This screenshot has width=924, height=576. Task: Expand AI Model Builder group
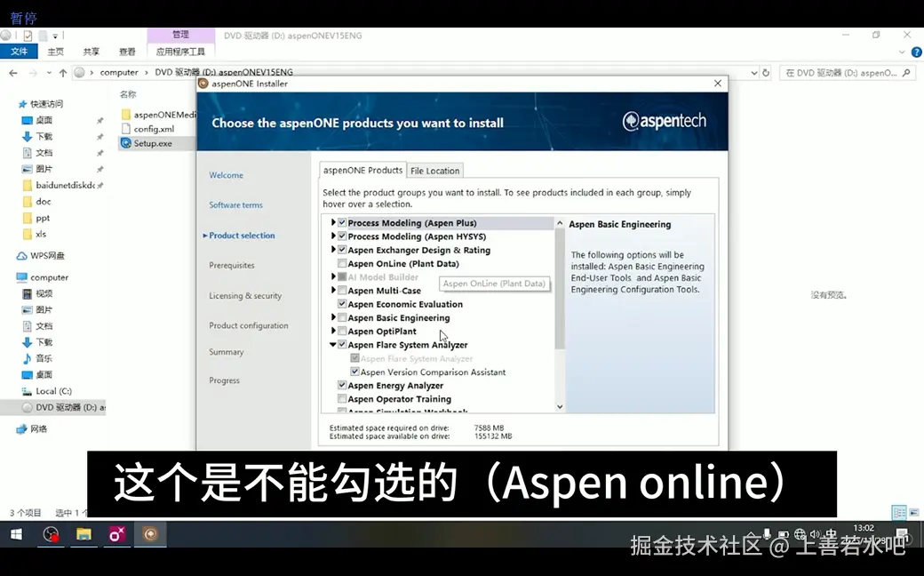[333, 277]
